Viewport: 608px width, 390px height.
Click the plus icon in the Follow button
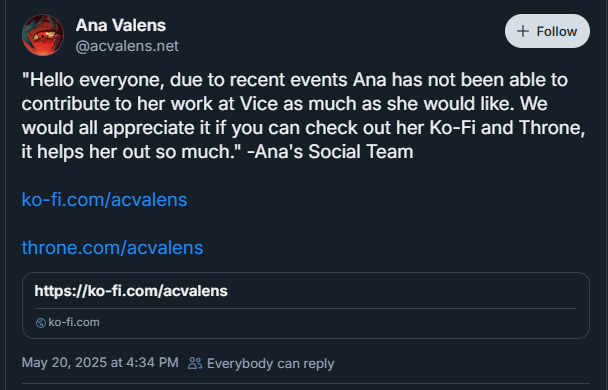(x=523, y=31)
